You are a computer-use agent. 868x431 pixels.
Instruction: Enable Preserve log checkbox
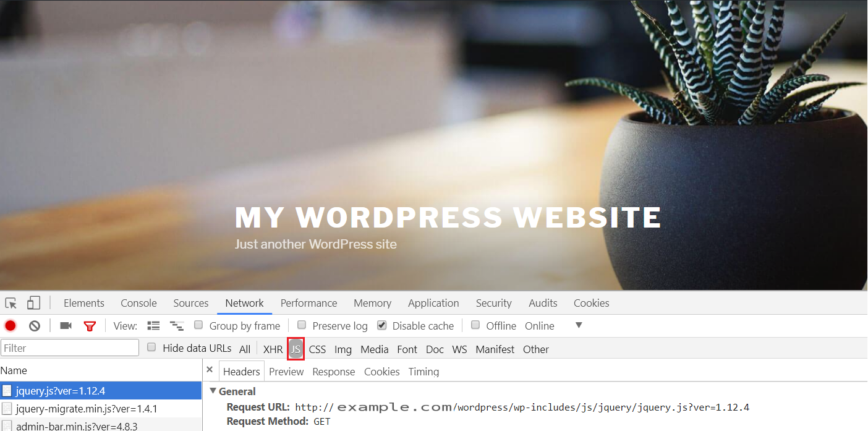click(302, 325)
